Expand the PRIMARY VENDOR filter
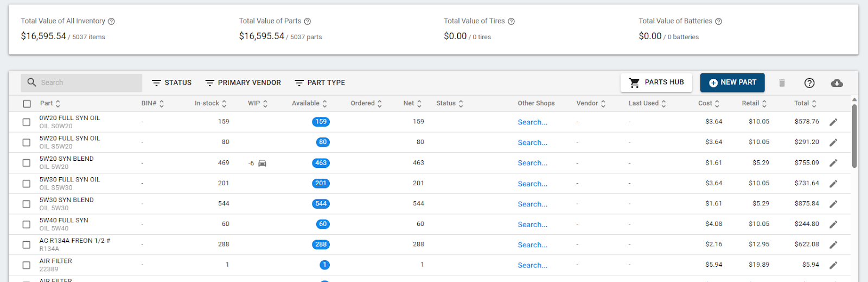Screen dimensions: 868x282 pos(243,83)
